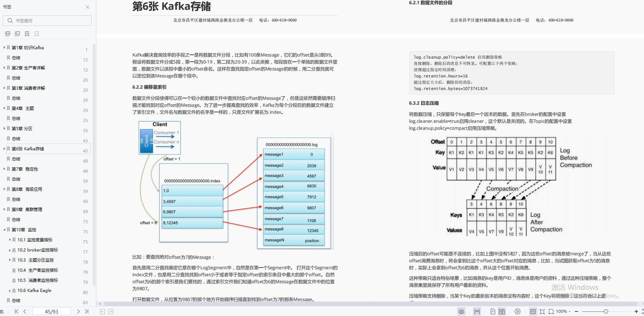Switch to two-page facing view

click(502, 311)
